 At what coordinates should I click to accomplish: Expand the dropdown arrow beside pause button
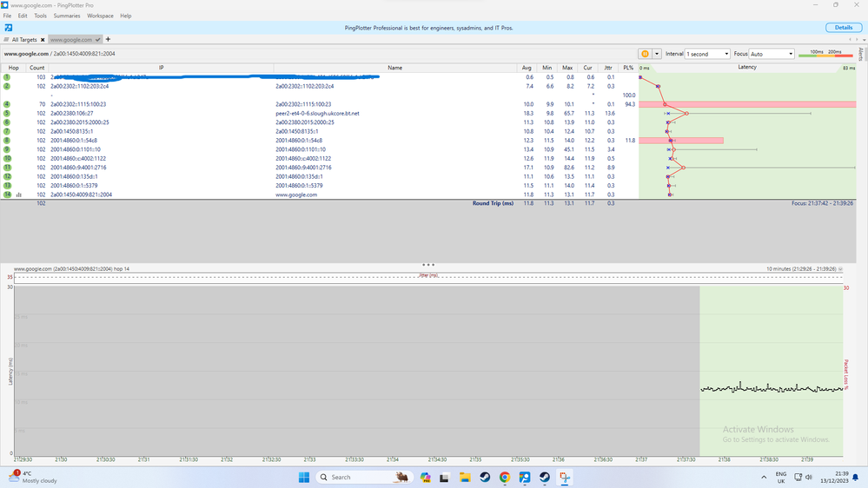tap(657, 54)
